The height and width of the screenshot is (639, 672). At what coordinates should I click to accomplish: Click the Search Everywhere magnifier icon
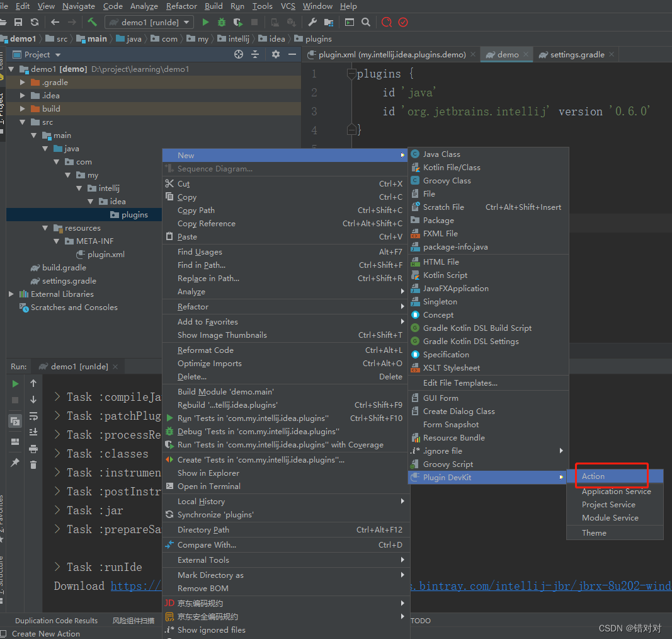365,22
